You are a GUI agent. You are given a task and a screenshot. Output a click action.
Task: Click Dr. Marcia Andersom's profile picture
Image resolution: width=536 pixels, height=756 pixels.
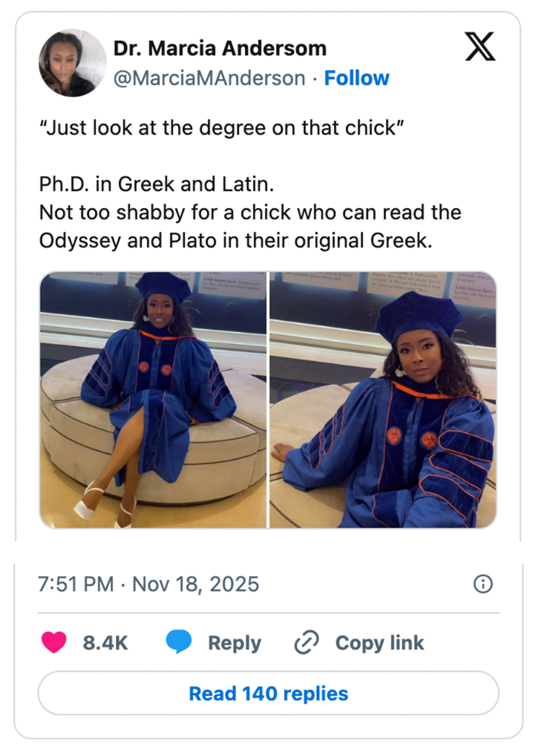click(x=72, y=63)
